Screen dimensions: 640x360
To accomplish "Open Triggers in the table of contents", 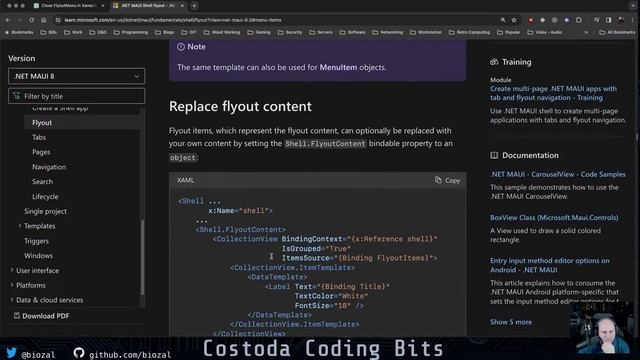I will coord(36,241).
